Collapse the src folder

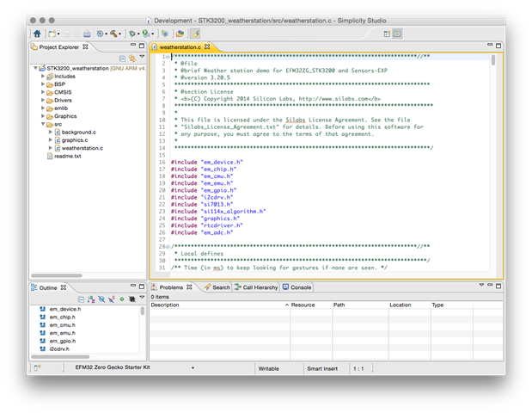[x=43, y=124]
